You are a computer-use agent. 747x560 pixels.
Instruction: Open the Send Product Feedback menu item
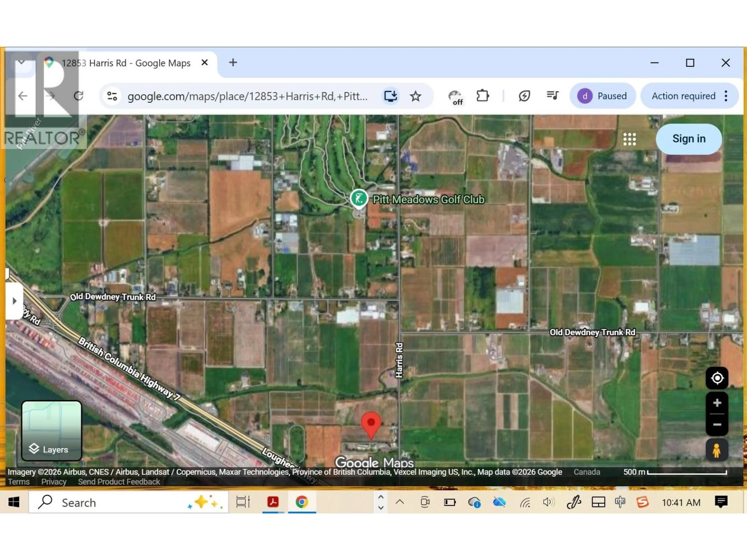pyautogui.click(x=119, y=482)
